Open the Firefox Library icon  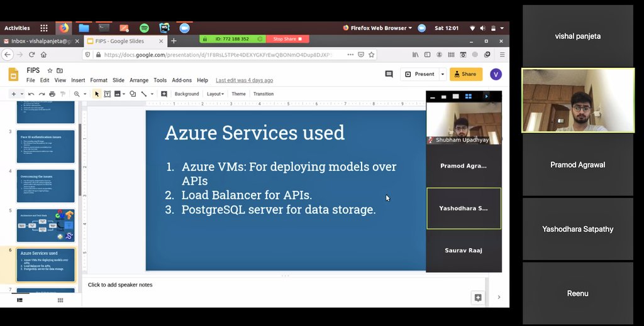click(x=416, y=55)
